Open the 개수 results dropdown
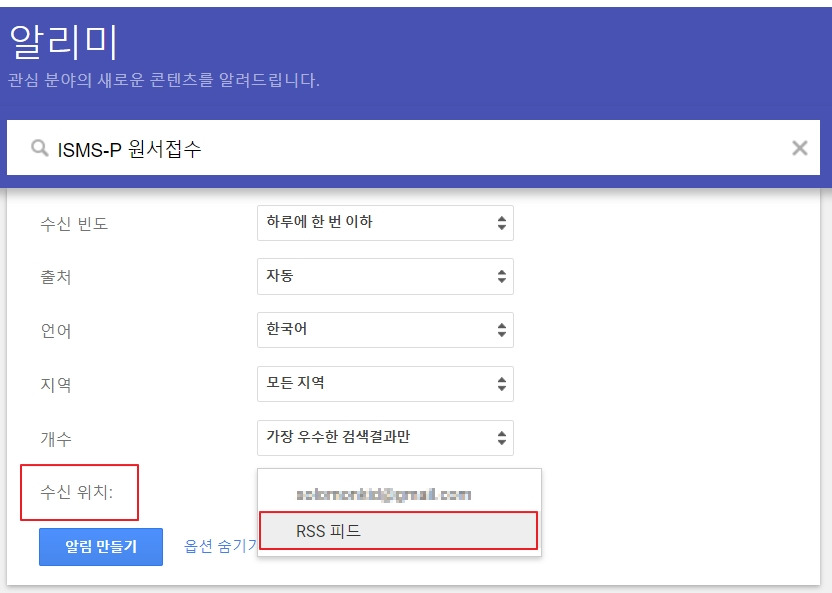The width and height of the screenshot is (832, 593). pyautogui.click(x=385, y=437)
